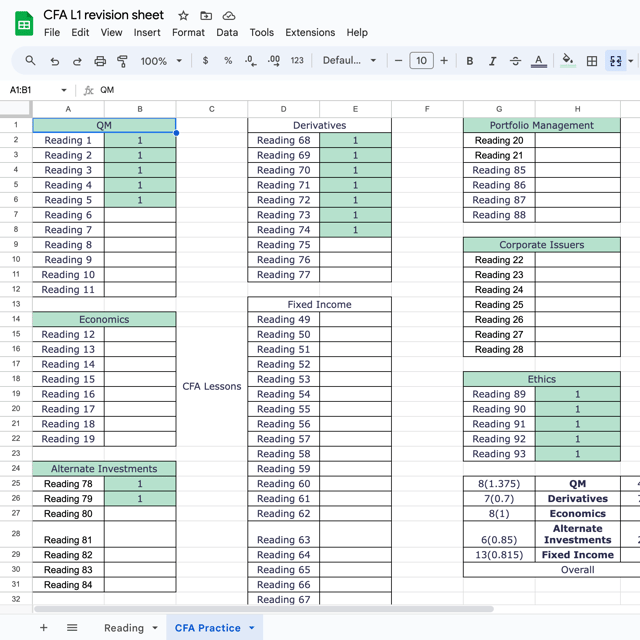Select the Ethics header cell
This screenshot has height=640, width=640.
click(x=542, y=379)
